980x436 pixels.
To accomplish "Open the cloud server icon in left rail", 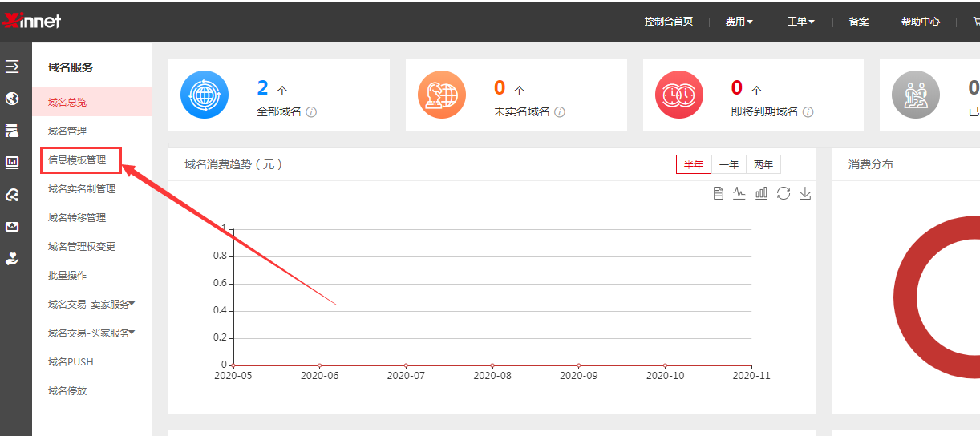I will 12,131.
